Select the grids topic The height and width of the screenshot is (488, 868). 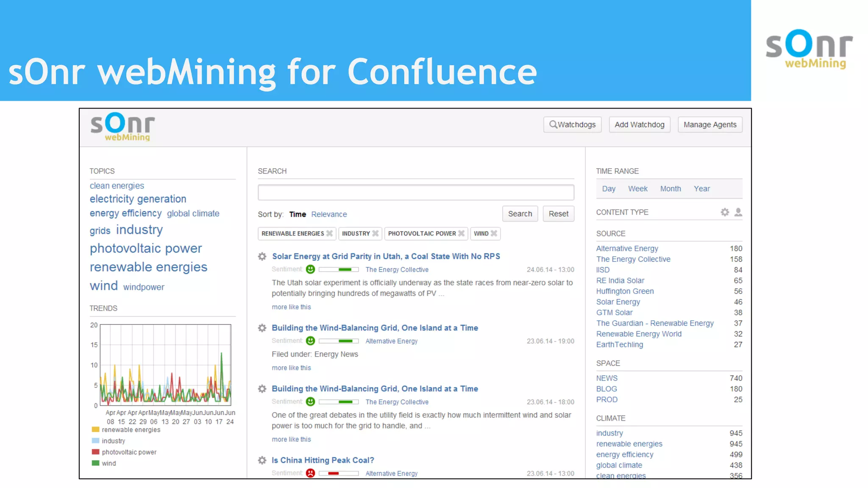click(x=100, y=231)
